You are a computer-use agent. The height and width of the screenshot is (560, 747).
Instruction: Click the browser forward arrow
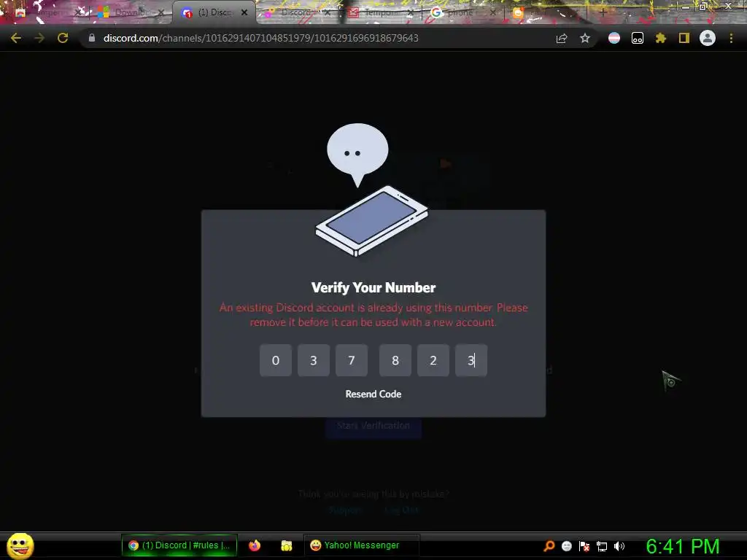point(39,38)
